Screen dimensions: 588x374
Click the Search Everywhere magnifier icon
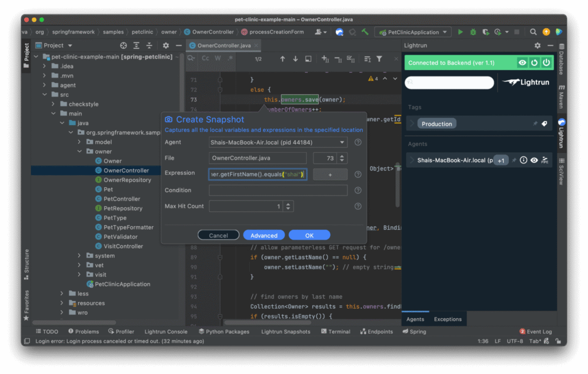coord(532,32)
